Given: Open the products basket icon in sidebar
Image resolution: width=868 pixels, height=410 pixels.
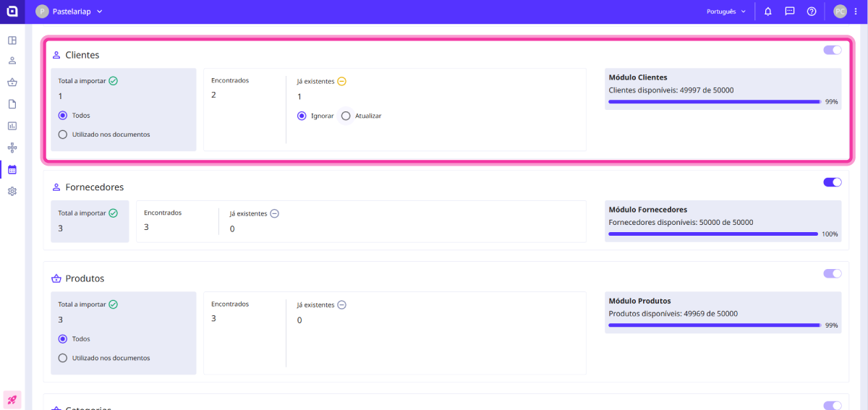Looking at the screenshot, I should tap(12, 82).
